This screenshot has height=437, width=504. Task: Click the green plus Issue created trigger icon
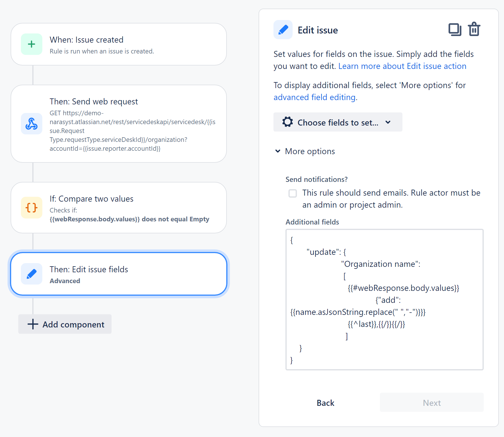click(31, 44)
